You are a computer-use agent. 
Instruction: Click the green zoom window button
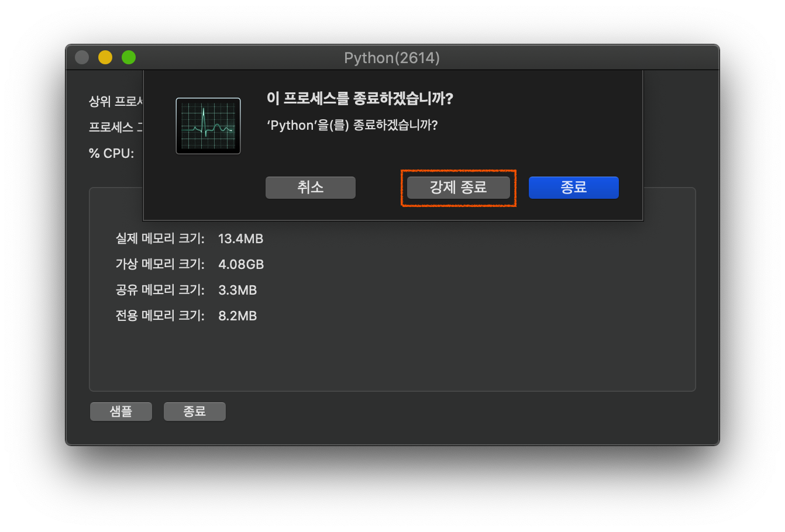coord(129,57)
